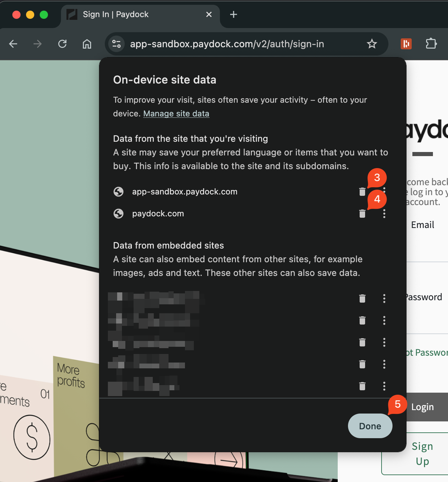Open more options for paydock.com
The width and height of the screenshot is (448, 482).
tap(384, 214)
